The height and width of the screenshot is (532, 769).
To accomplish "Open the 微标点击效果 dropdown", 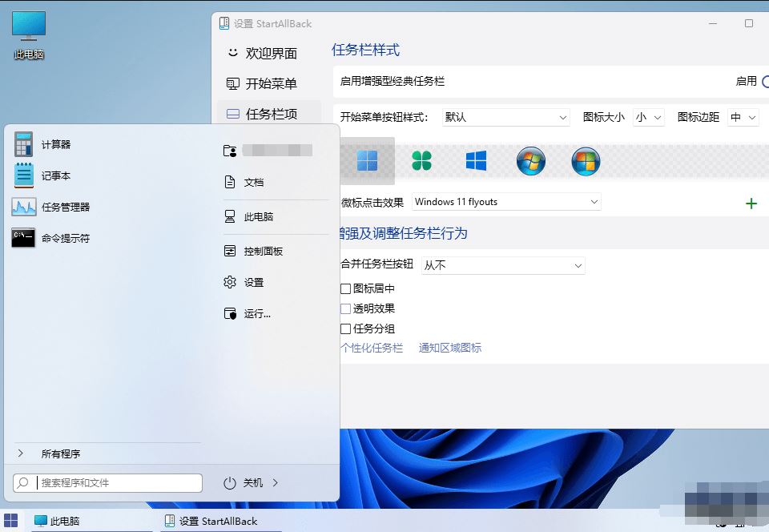I will coord(506,202).
